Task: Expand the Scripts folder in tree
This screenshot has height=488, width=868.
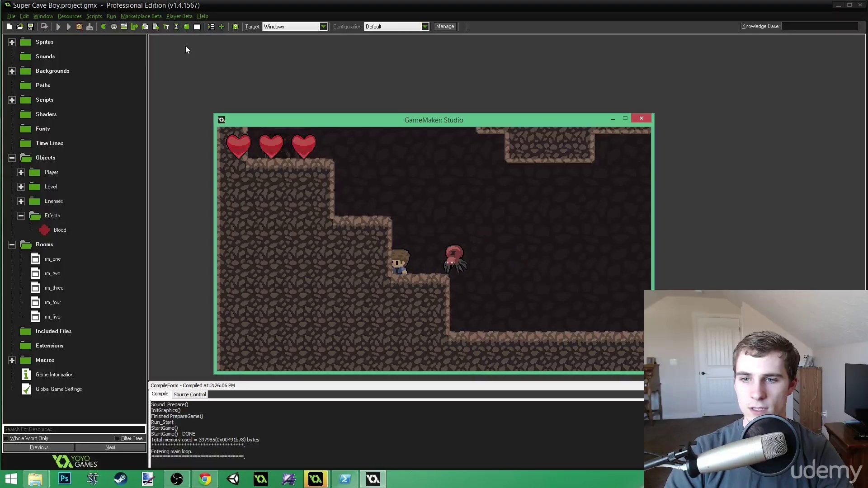Action: (12, 100)
